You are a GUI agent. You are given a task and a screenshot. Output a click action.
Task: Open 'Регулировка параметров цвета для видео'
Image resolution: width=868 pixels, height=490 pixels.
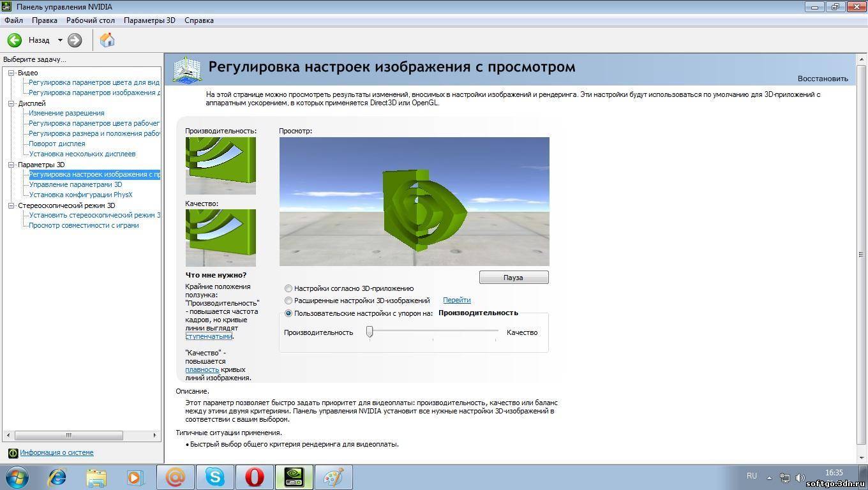[x=94, y=83]
